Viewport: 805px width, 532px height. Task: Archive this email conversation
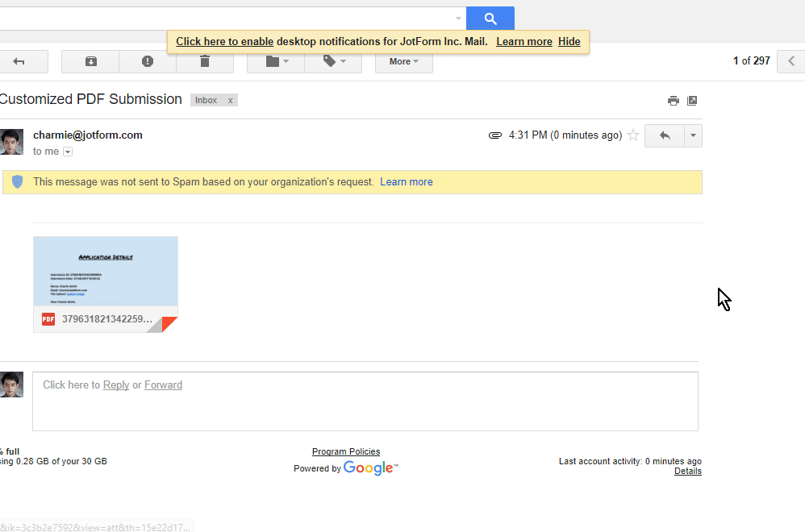tap(90, 61)
